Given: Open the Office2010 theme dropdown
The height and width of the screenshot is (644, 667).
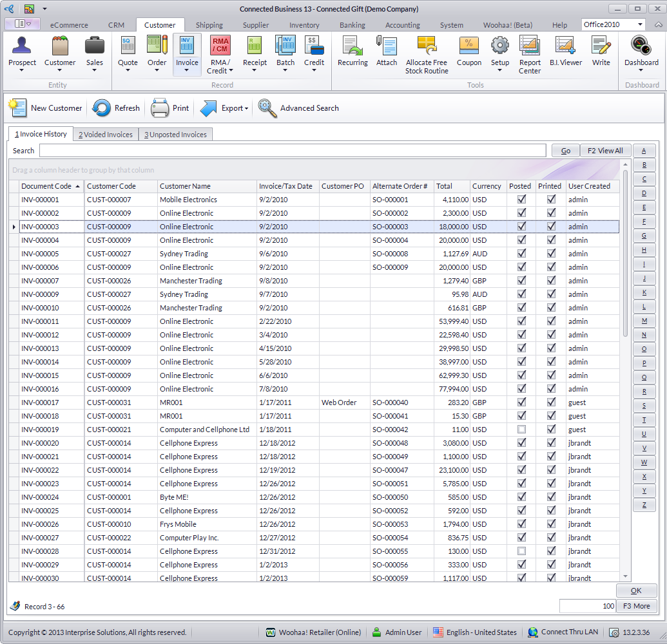Looking at the screenshot, I should 640,24.
